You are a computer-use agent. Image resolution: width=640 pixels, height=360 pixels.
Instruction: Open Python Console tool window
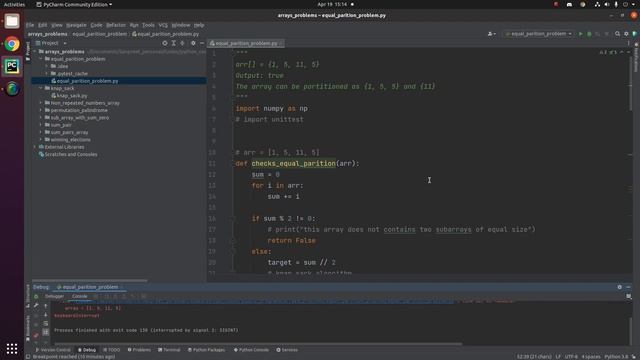coord(251,350)
